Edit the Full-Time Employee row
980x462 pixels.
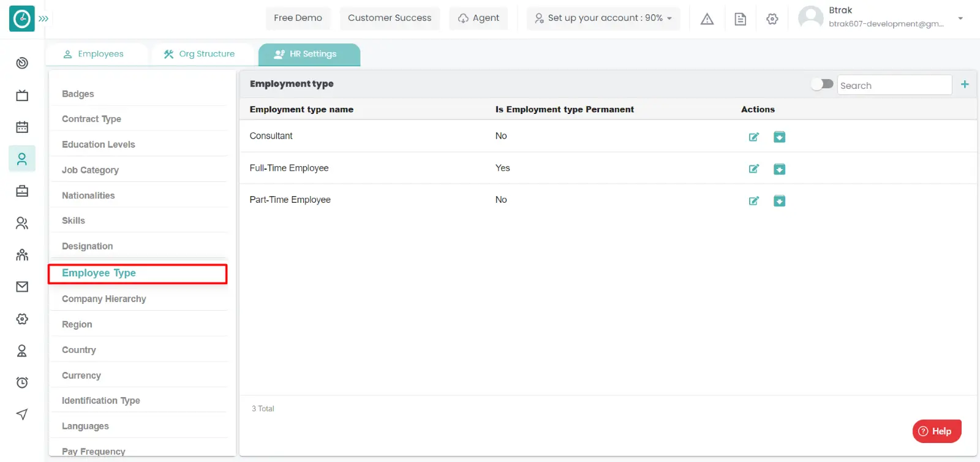(754, 169)
